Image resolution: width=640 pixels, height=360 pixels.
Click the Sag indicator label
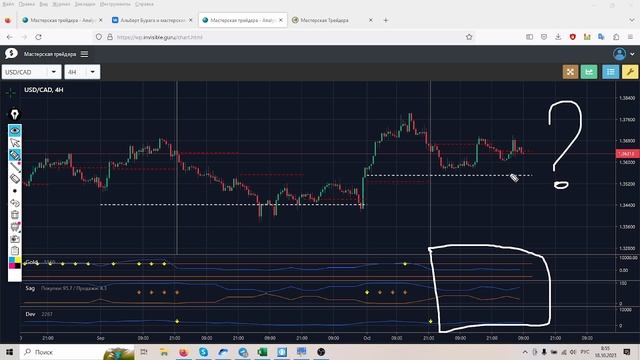point(30,288)
